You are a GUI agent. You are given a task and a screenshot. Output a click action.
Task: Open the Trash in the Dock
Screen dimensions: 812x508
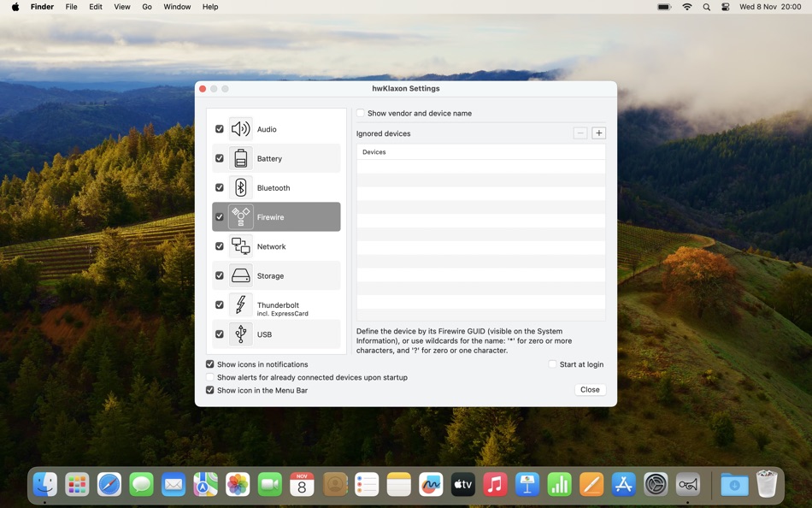click(767, 484)
